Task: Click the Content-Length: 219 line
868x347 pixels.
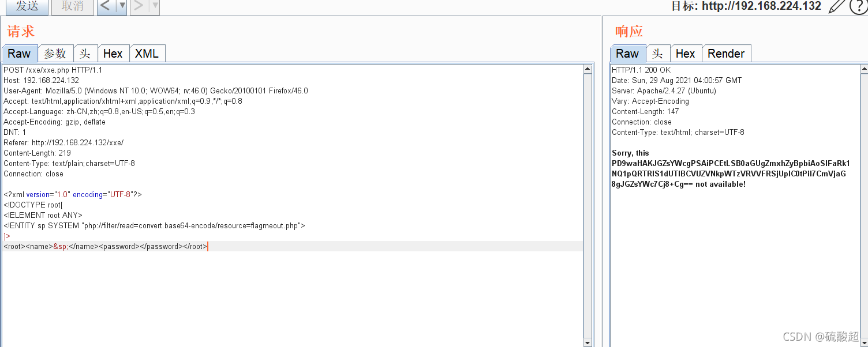Action: click(x=38, y=153)
